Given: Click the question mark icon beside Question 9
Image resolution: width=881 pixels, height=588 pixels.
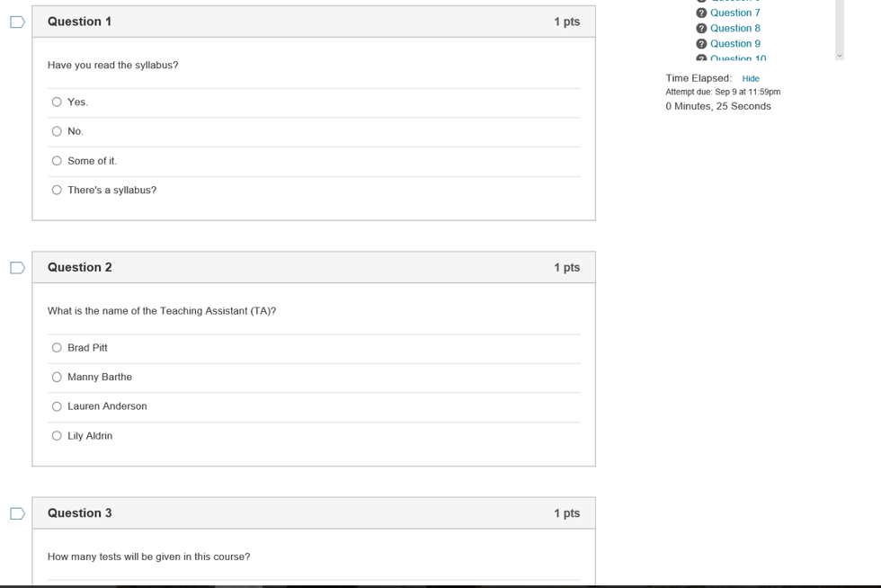Looking at the screenshot, I should tap(701, 44).
